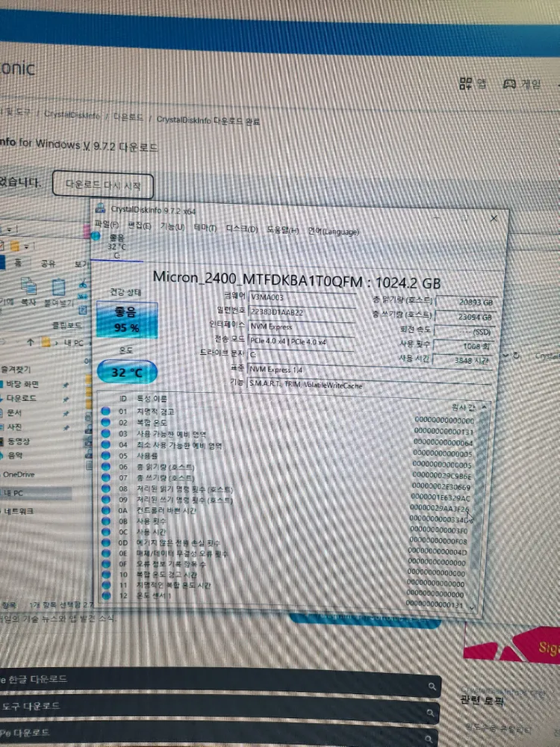
Task: Click the 펌웨어 field showing V3MA003
Action: click(302, 298)
